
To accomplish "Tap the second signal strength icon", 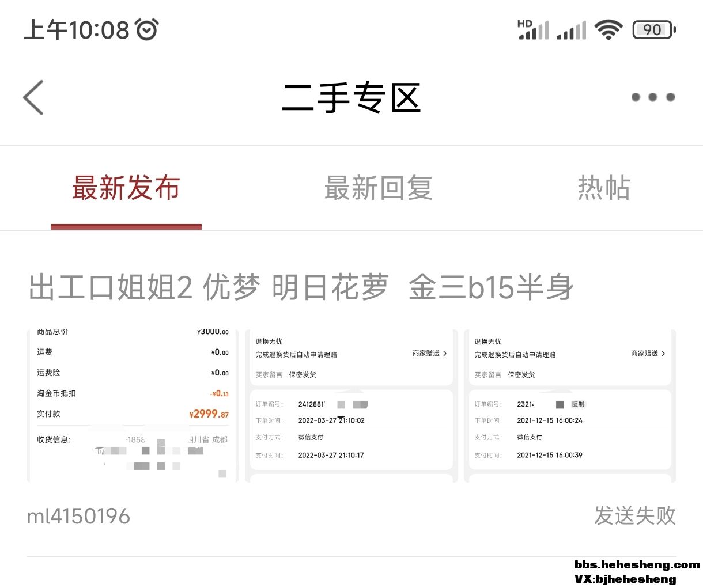I will point(571,30).
